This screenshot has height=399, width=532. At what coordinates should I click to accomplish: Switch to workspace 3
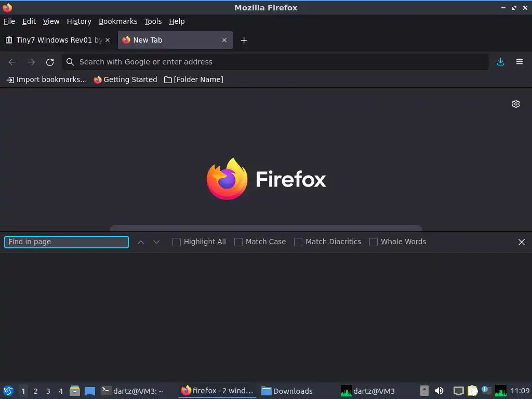point(48,391)
